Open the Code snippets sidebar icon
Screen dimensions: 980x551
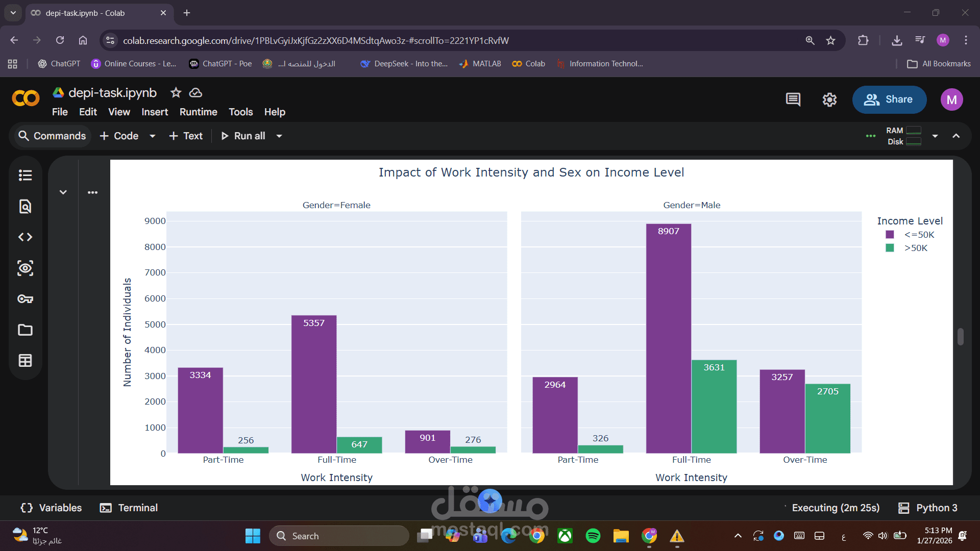tap(25, 237)
